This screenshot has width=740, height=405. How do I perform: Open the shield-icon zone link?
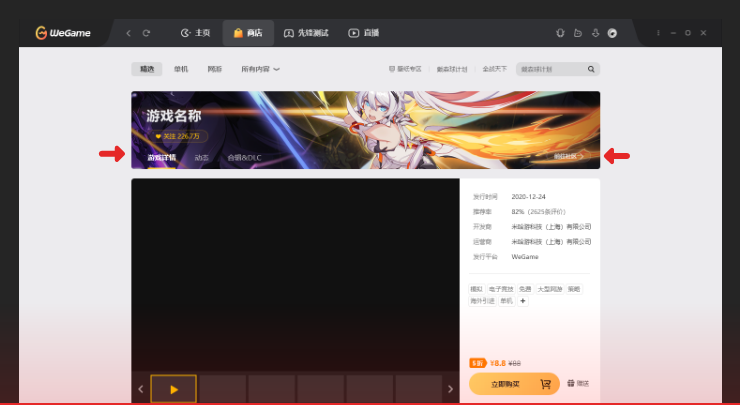coord(405,69)
